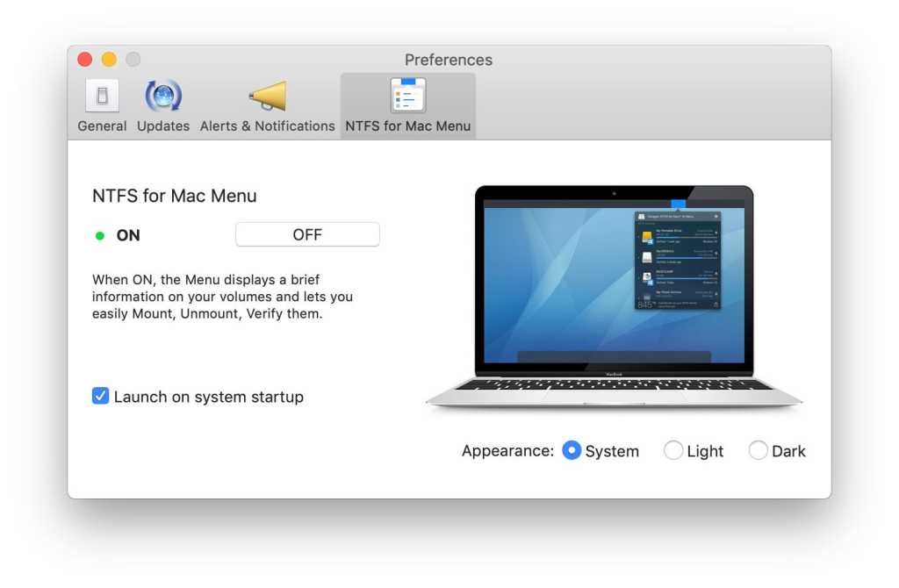
Task: Click the MacBook preview image
Action: coord(614,297)
